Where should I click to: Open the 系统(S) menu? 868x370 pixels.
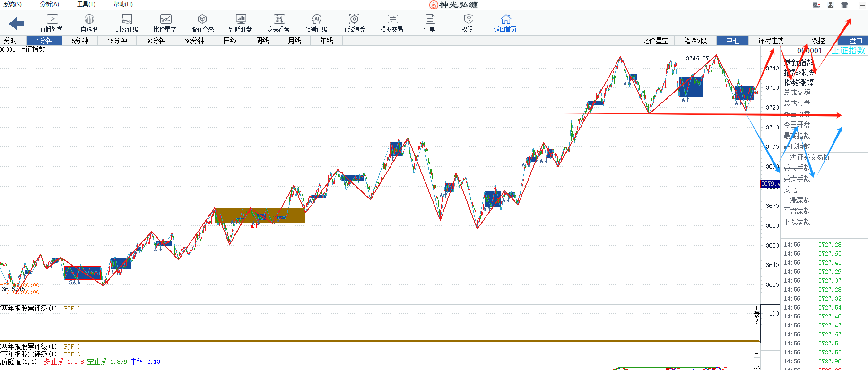coord(12,4)
